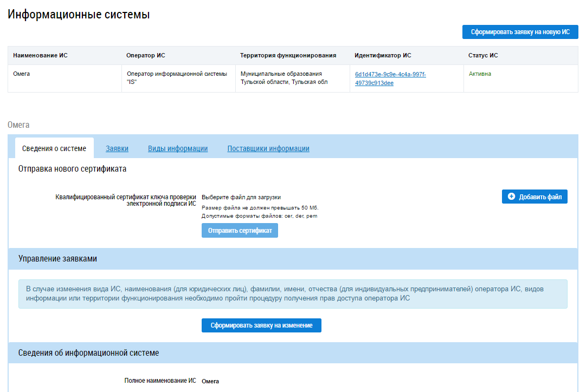Click the Статус ИС column header
The width and height of the screenshot is (586, 392).
pos(482,55)
